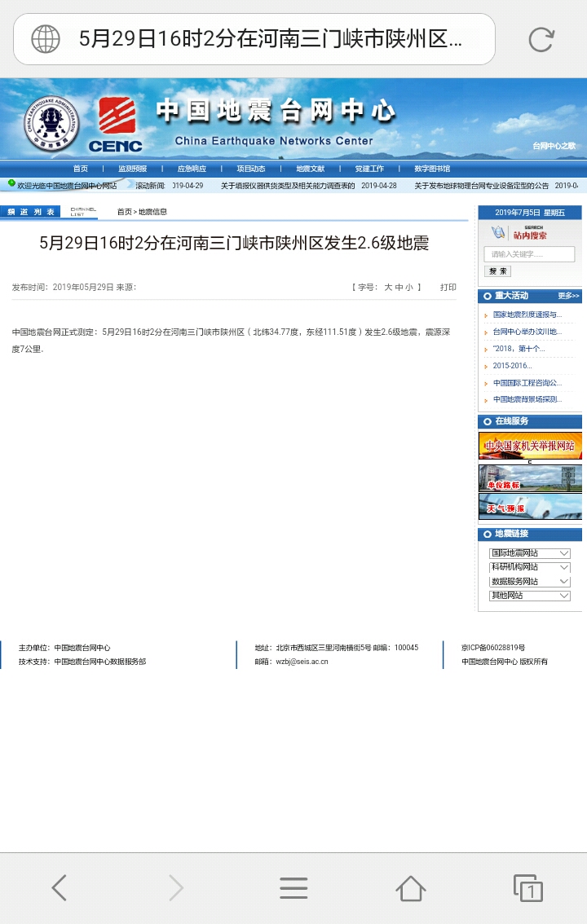The height and width of the screenshot is (924, 587).
Task: Open 监测预报 navigation item
Action: (133, 169)
